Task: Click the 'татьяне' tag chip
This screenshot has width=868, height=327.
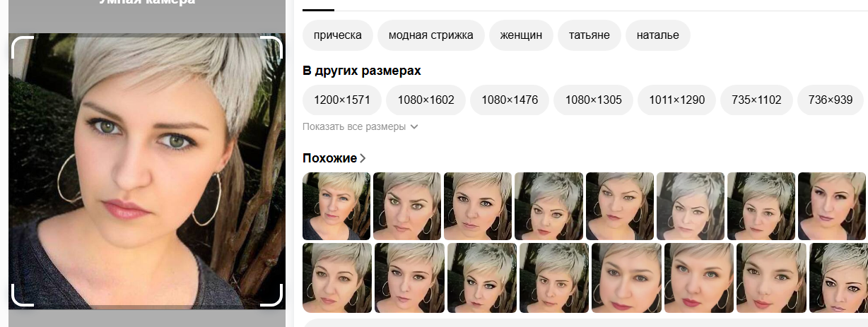Action: click(x=590, y=35)
